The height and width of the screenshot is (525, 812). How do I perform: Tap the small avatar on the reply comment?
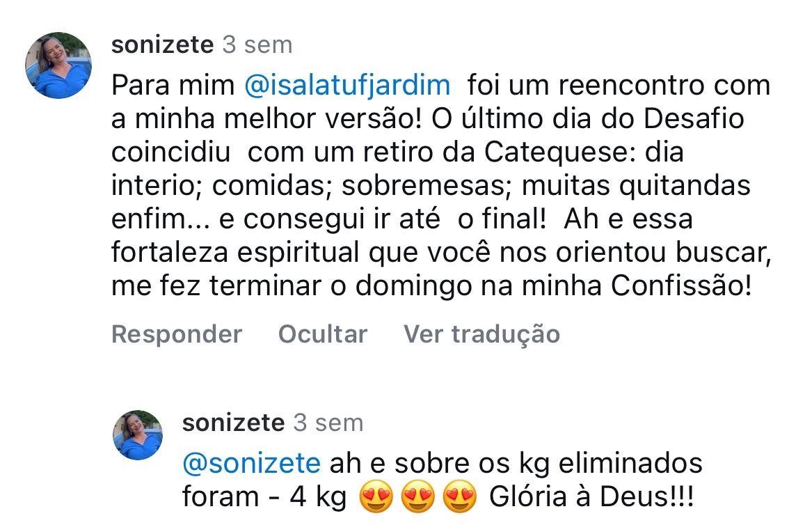(x=138, y=435)
